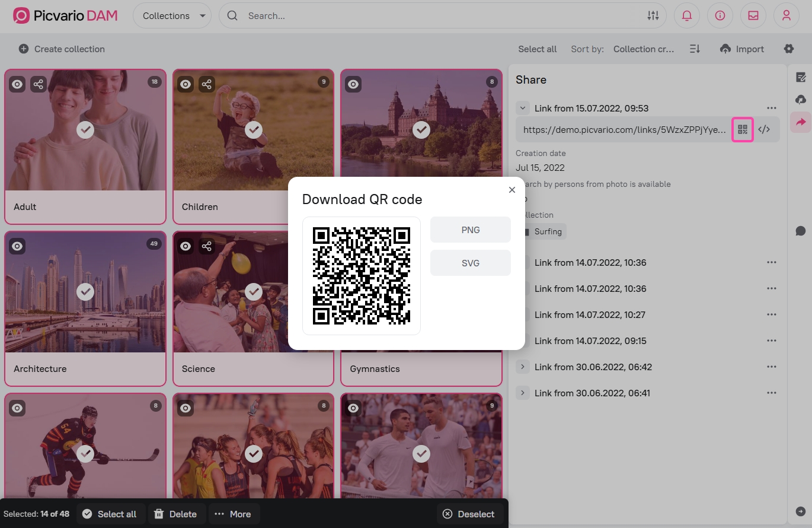Toggle the eye icon on the Architecture collection
The width and height of the screenshot is (812, 528).
(18, 246)
